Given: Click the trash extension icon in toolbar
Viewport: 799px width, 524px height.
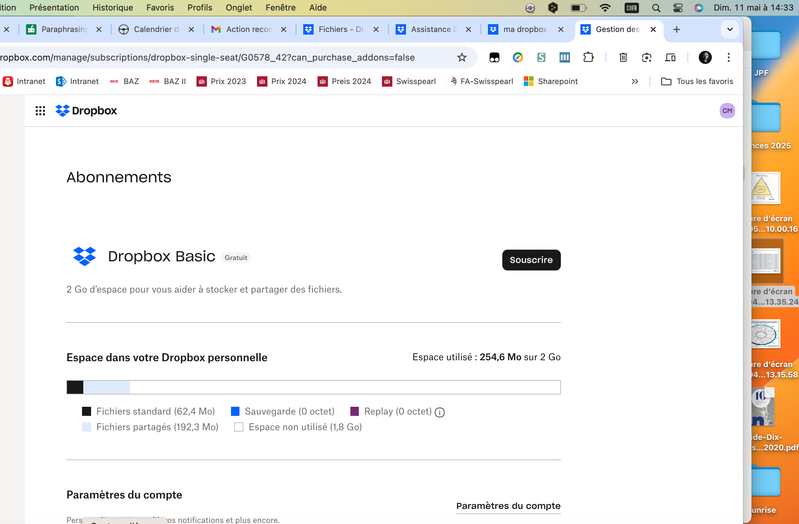Looking at the screenshot, I should click(623, 58).
